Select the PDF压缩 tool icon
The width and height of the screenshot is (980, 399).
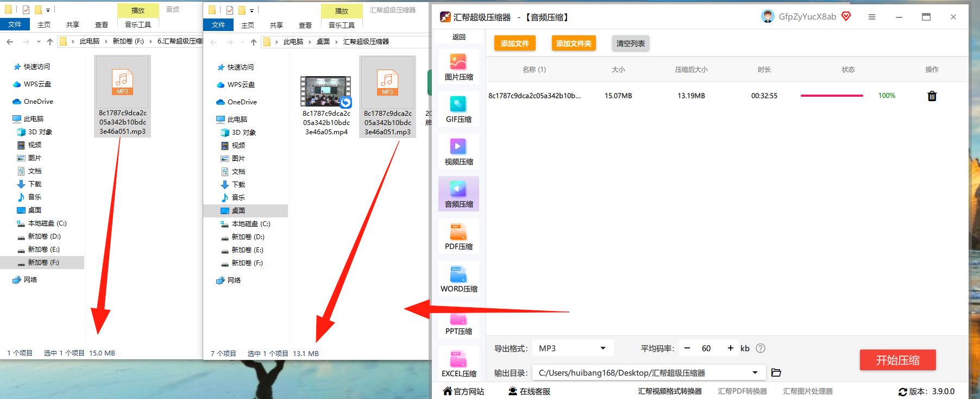click(458, 237)
